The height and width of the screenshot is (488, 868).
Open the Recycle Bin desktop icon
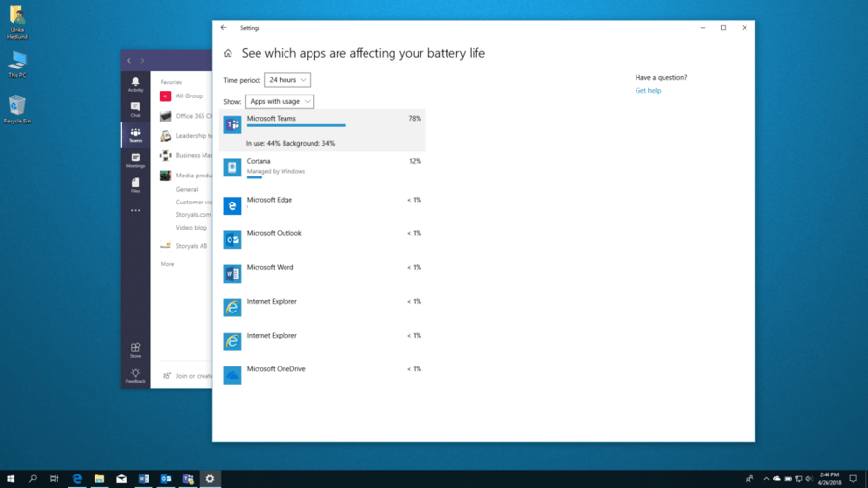tap(17, 110)
